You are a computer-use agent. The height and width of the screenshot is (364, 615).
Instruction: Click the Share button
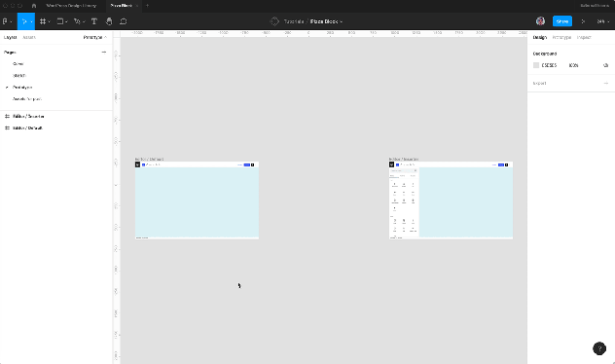[x=562, y=21]
